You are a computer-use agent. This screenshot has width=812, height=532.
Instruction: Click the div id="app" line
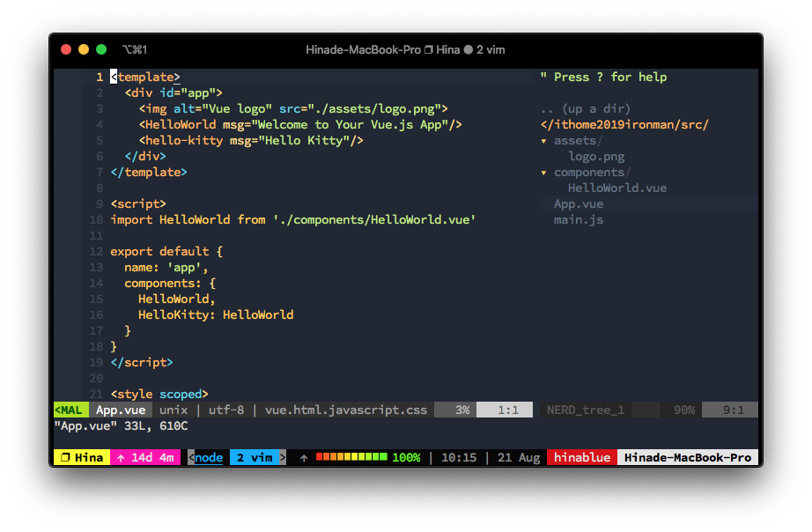point(173,93)
